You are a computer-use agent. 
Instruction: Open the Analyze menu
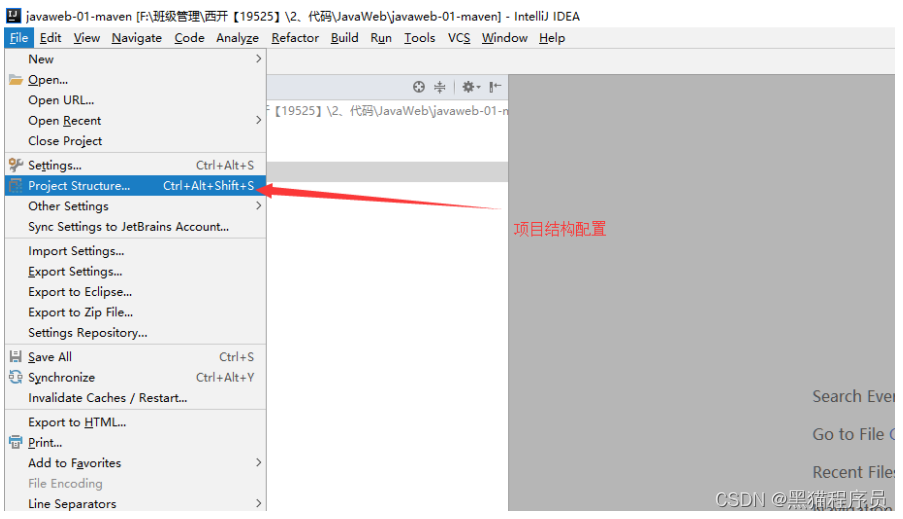(x=237, y=38)
